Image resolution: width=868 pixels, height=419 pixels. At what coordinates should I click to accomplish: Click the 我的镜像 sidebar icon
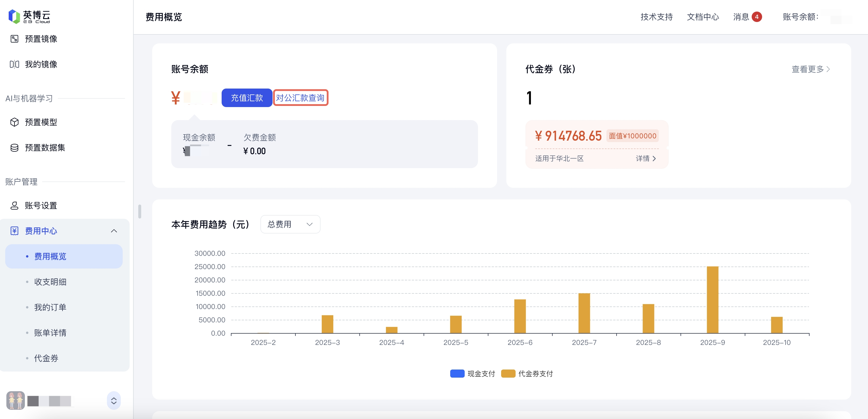tap(14, 64)
